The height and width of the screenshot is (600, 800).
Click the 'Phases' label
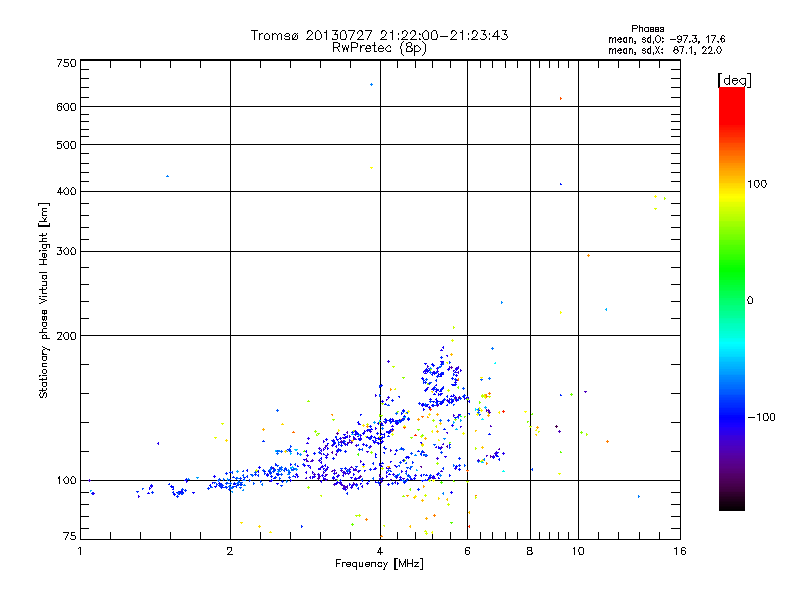647,29
